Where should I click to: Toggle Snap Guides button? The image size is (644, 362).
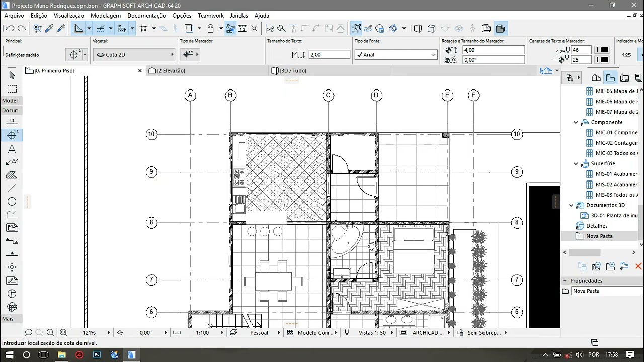[x=101, y=29]
